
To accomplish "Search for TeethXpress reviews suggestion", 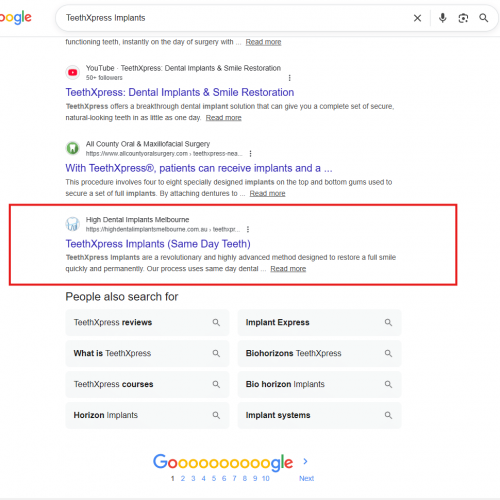I will 147,322.
